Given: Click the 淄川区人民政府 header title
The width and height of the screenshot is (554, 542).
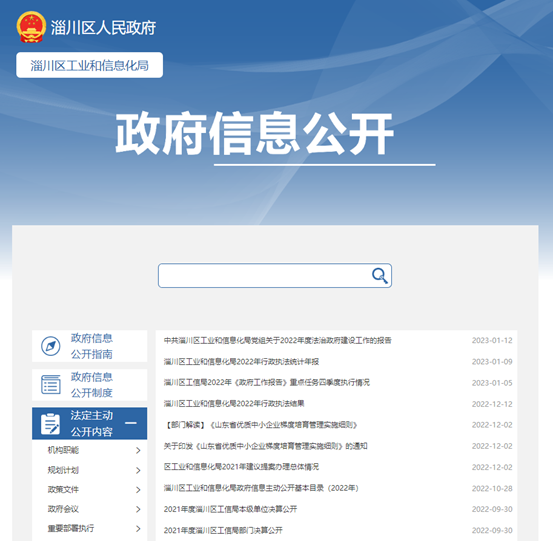Looking at the screenshot, I should [x=103, y=27].
